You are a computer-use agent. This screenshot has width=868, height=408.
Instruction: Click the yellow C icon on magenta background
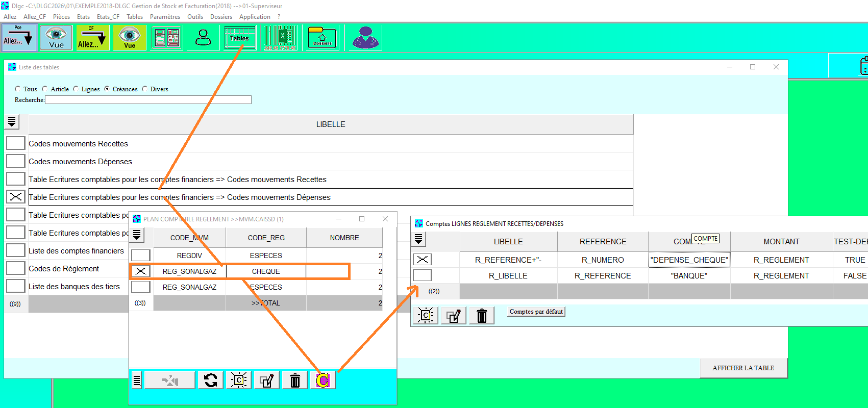(323, 380)
